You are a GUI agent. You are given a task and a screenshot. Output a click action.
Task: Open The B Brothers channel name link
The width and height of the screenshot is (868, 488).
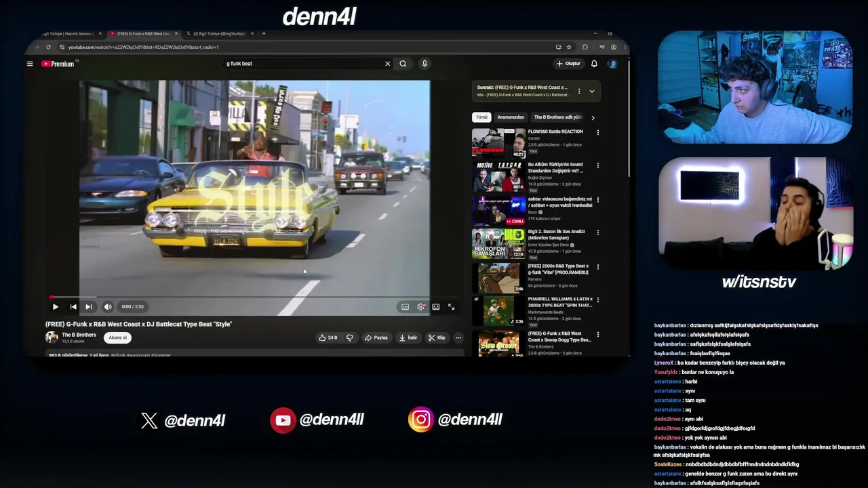point(79,335)
